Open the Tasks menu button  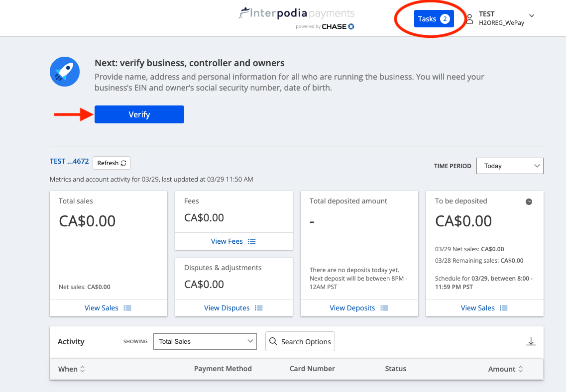(434, 19)
